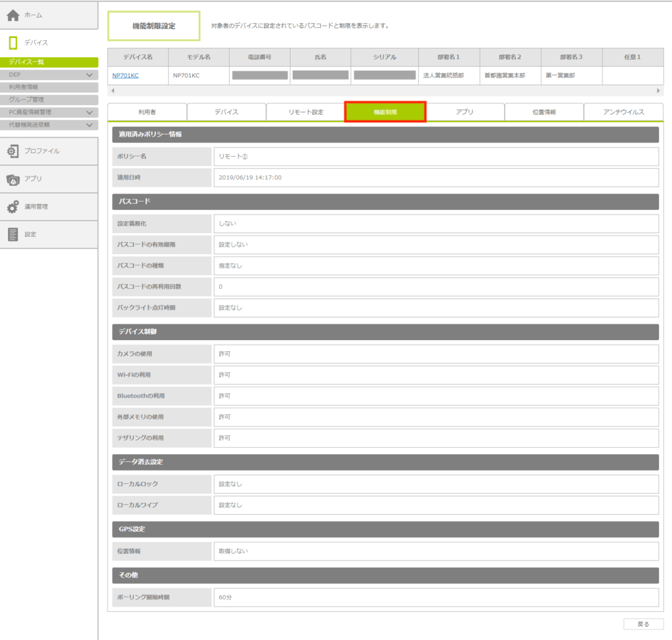Open the NP701KC device name link

coord(125,75)
